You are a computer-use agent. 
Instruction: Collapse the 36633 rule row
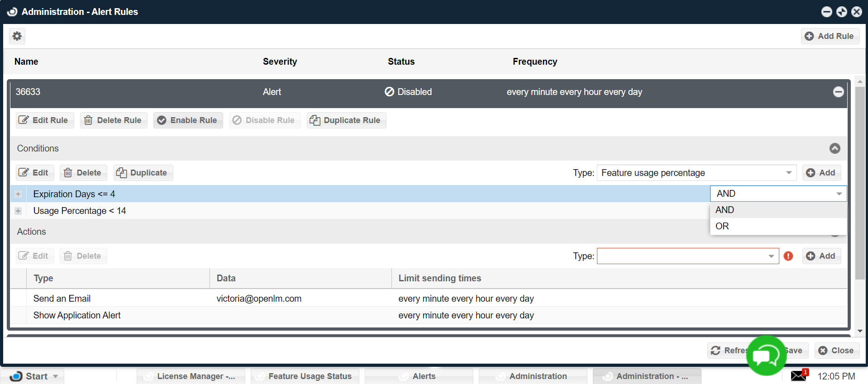838,92
